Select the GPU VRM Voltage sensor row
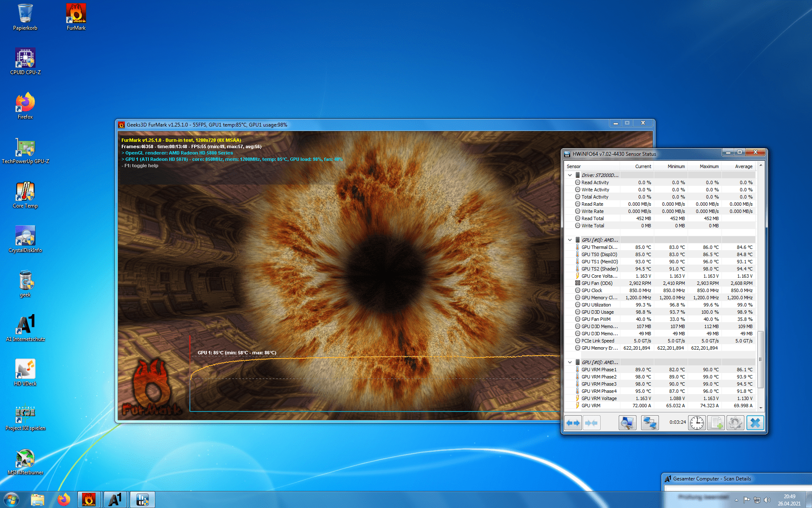 (x=660, y=398)
